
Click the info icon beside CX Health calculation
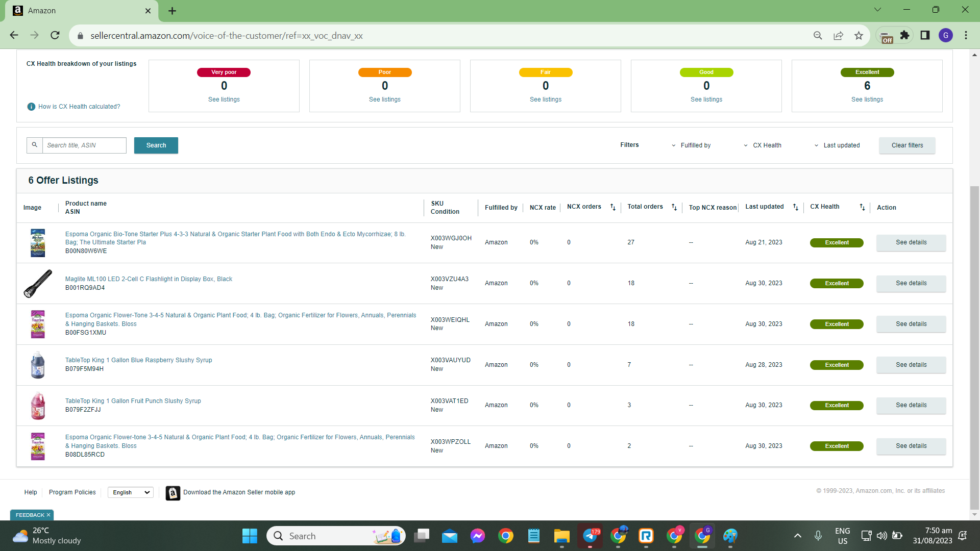[31, 107]
